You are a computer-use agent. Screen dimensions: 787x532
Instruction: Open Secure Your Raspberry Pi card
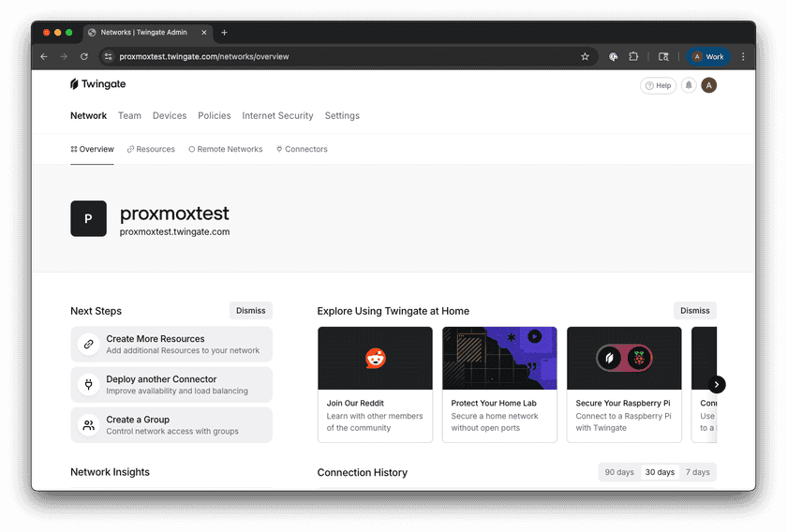click(624, 384)
